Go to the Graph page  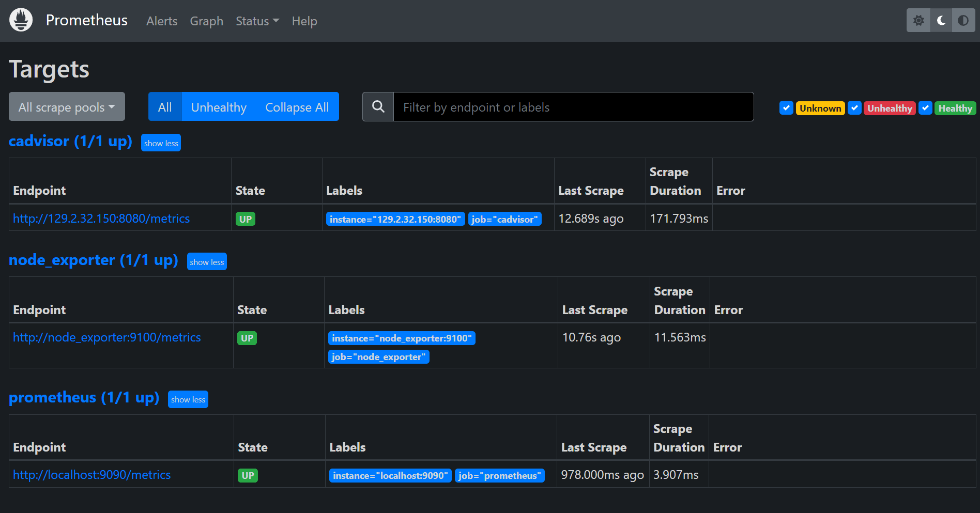[x=206, y=21]
